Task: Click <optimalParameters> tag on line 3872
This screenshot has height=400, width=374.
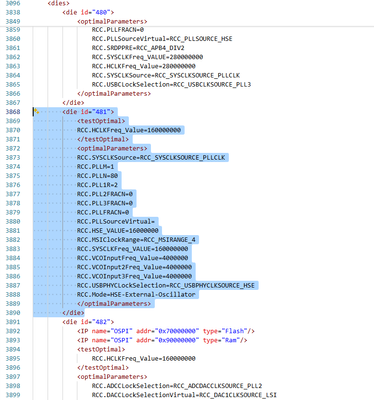Action: pos(112,148)
